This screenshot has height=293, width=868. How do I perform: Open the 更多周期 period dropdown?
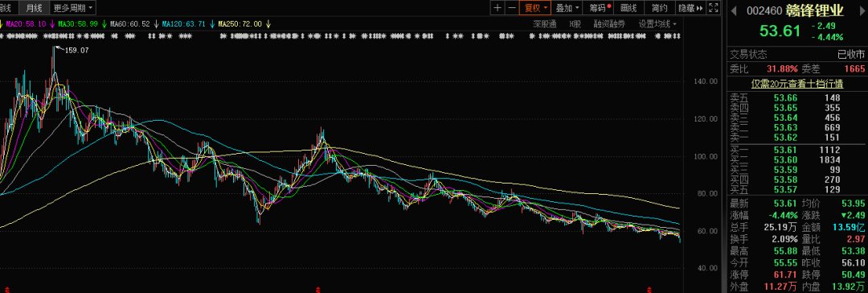(72, 8)
